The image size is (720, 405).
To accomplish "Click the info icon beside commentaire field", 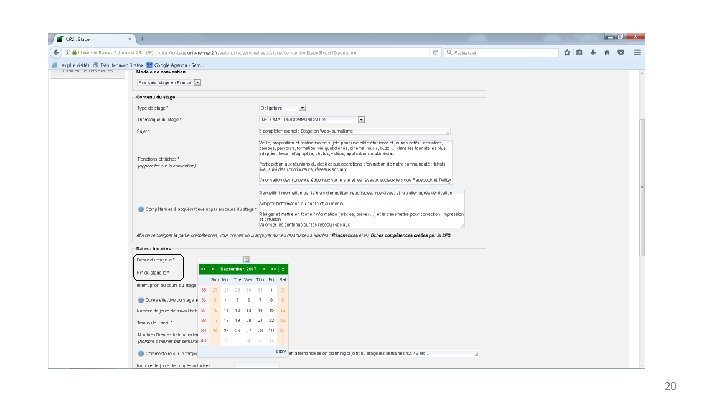I will coord(141,354).
